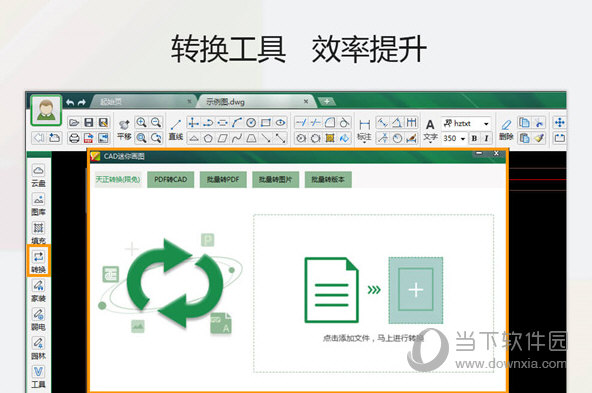Close the 起始页 tab
This screenshot has width=592, height=393.
[190, 101]
